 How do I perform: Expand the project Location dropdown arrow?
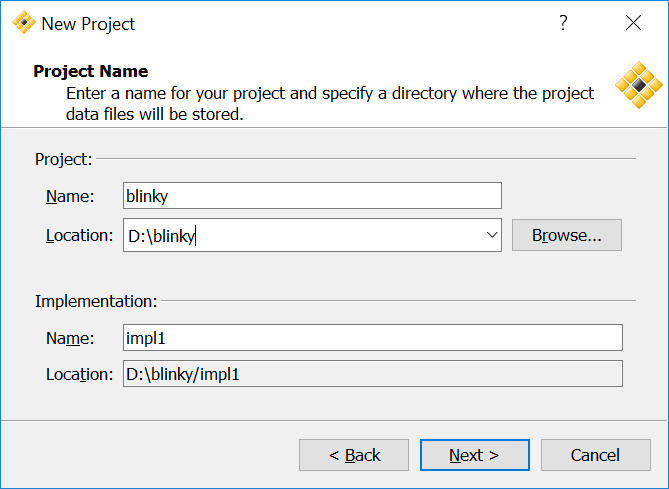[491, 236]
